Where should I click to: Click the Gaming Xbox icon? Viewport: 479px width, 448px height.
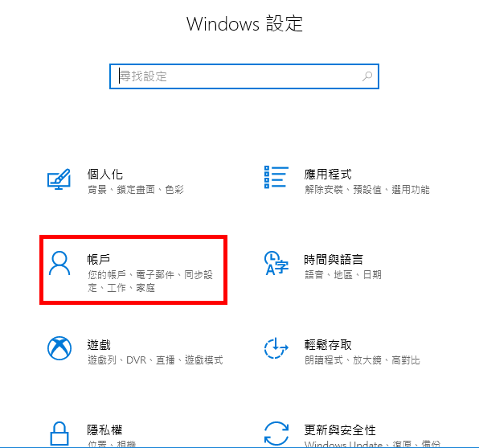59,348
